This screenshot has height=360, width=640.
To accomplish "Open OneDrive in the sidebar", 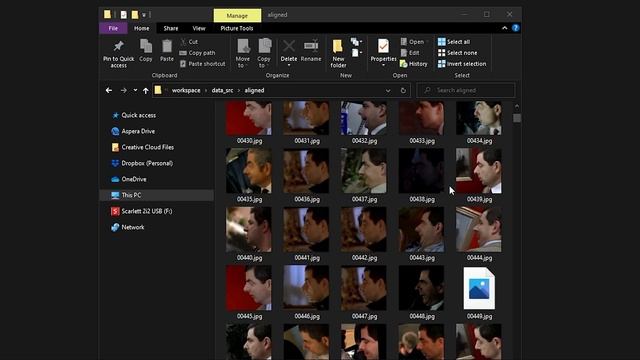I will click(x=129, y=179).
